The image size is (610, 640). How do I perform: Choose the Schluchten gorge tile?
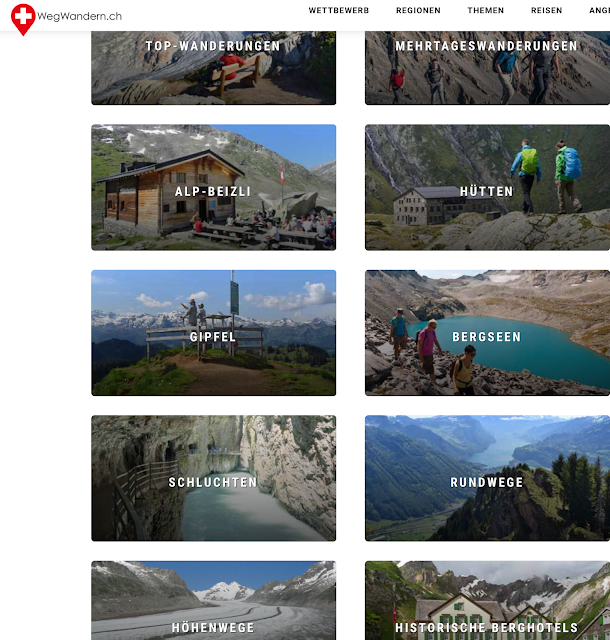(x=214, y=478)
